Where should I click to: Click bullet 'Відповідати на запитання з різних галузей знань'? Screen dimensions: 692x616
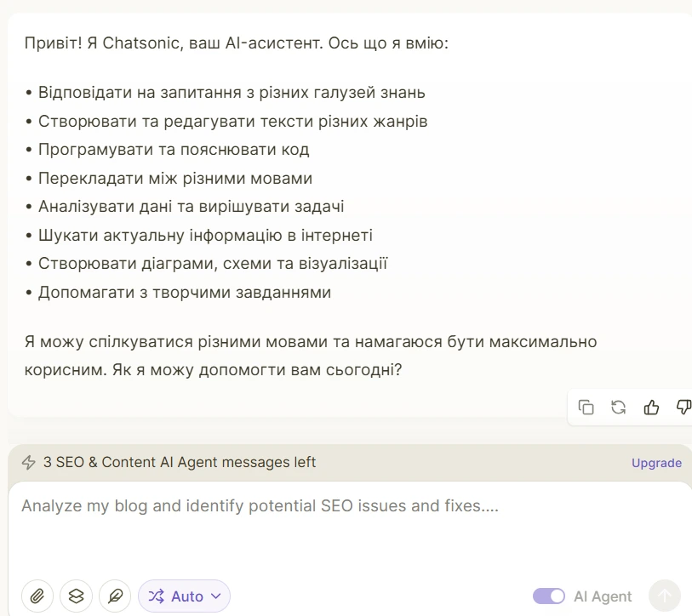232,93
